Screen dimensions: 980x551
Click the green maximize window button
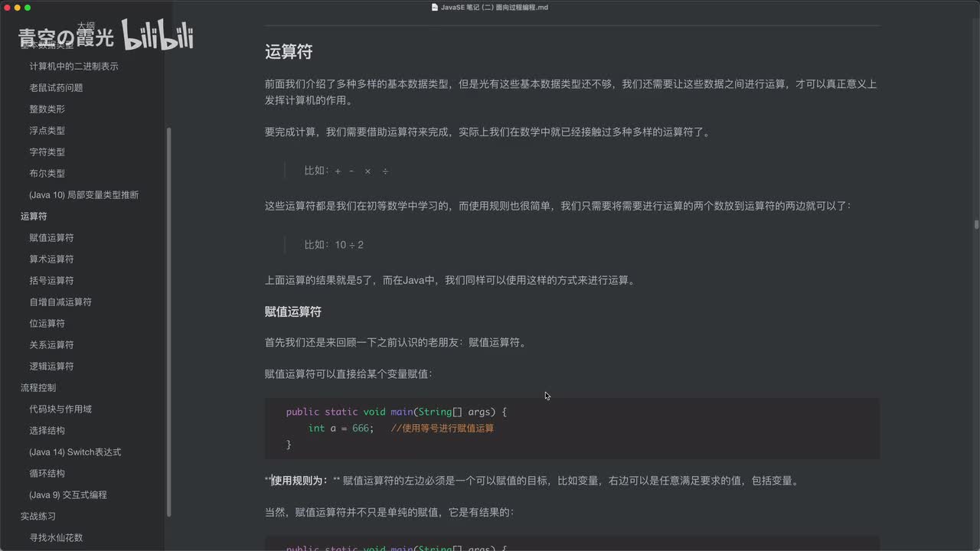[x=28, y=8]
